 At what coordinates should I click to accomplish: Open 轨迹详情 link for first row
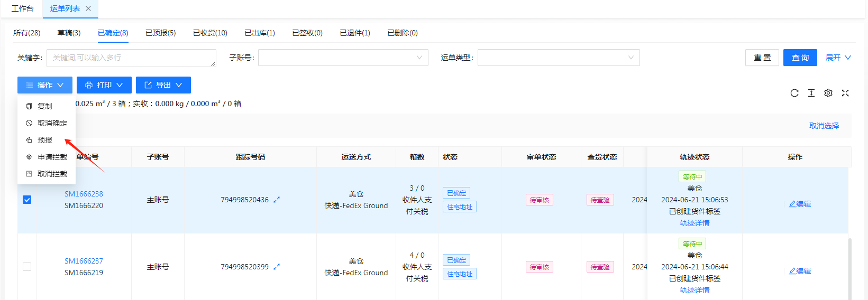(695, 223)
